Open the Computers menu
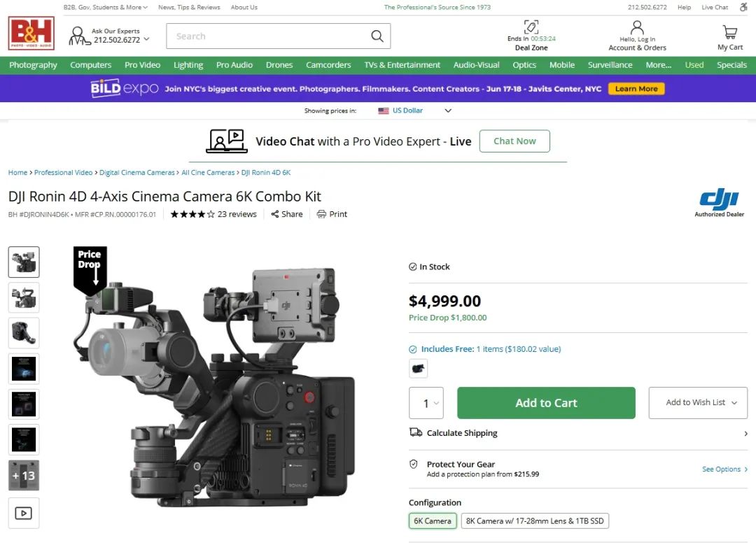 (90, 65)
